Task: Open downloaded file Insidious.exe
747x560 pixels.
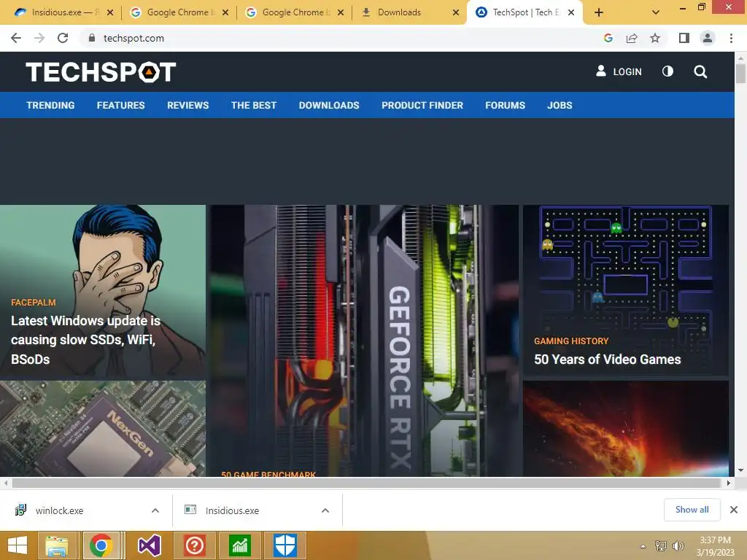Action: pos(232,510)
